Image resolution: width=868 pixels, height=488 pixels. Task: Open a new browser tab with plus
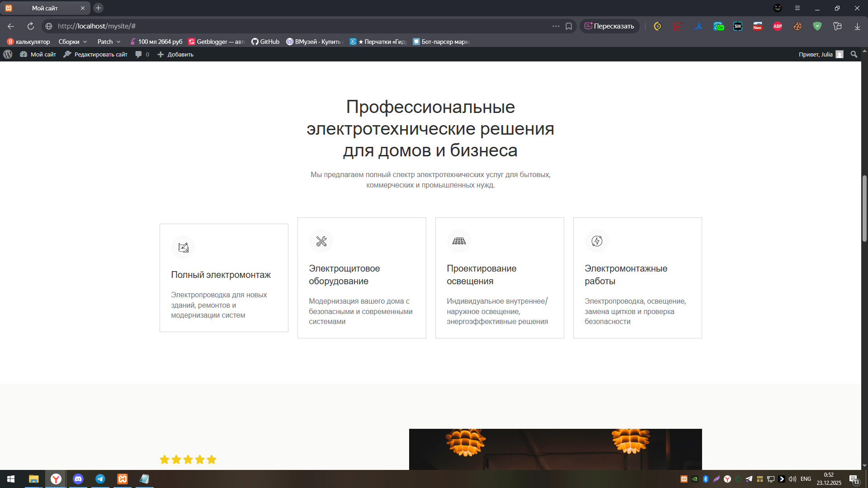pyautogui.click(x=98, y=8)
